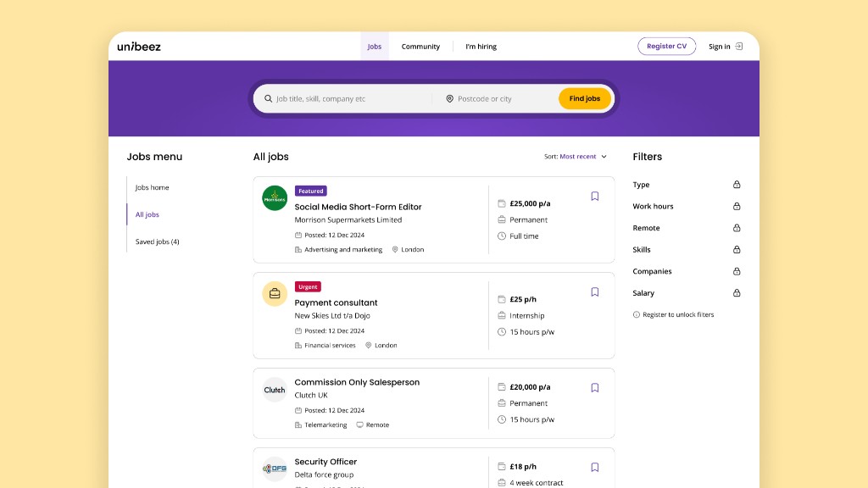868x488 pixels.
Task: Click Register to unlock filters link
Action: [x=678, y=315]
